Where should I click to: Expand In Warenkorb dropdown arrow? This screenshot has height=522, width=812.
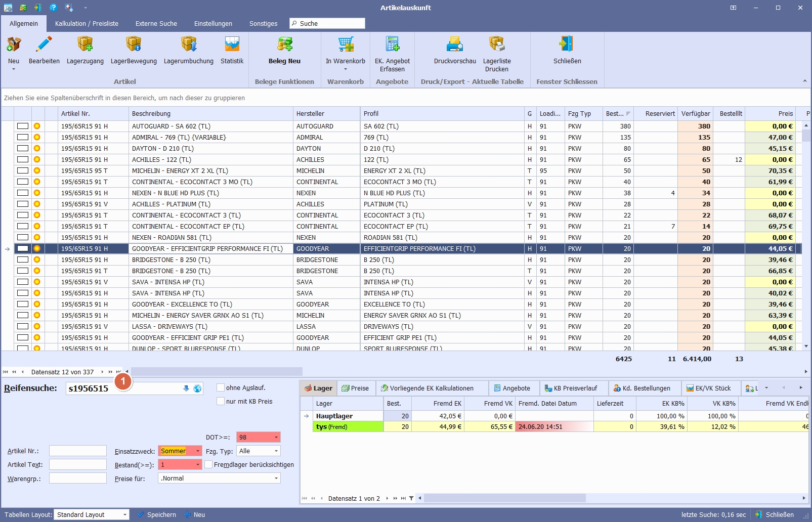tap(346, 69)
